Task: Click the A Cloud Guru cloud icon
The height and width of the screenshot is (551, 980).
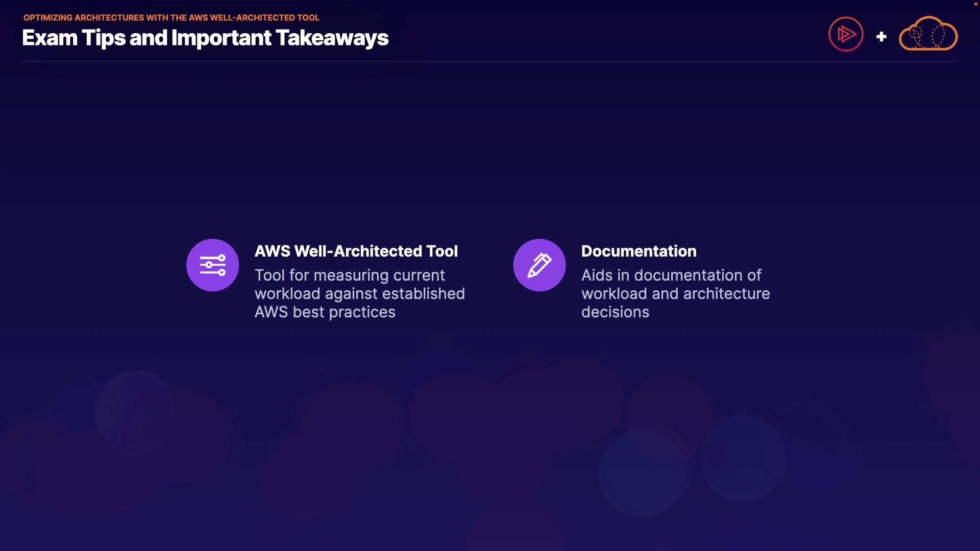Action: [928, 34]
